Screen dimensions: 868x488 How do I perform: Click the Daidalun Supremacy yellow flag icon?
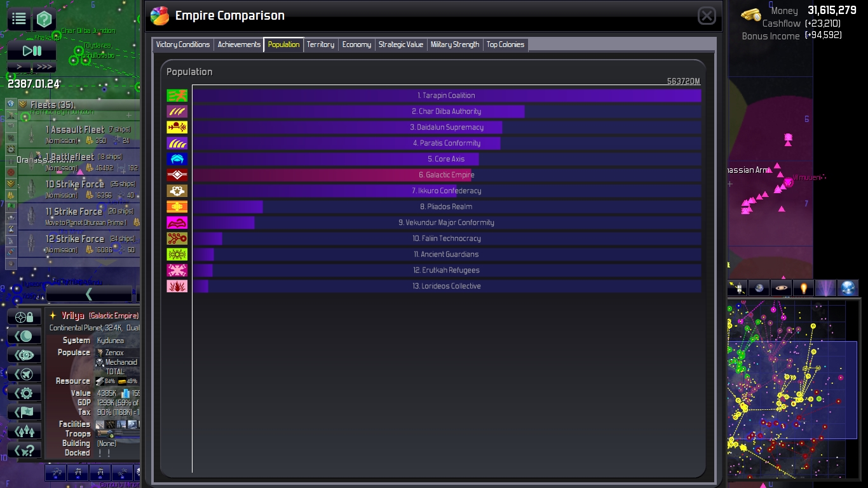tap(177, 127)
